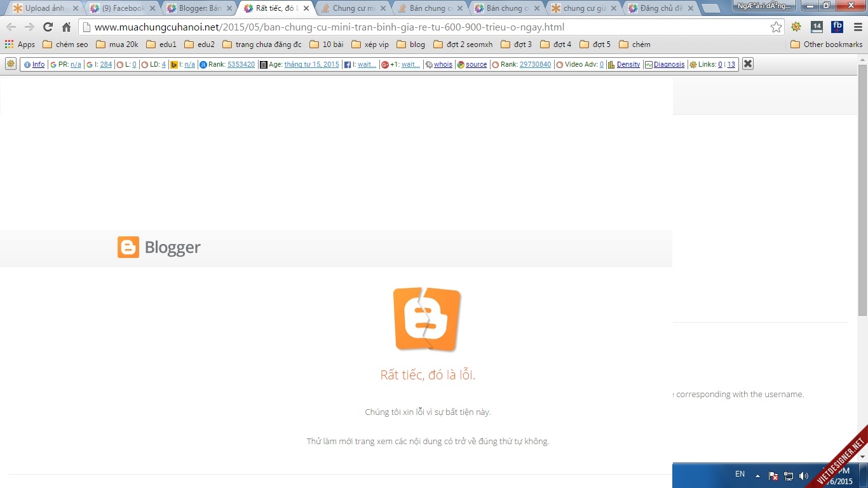Open the Other bookmarks folder
Image resolution: width=868 pixels, height=488 pixels.
click(827, 44)
